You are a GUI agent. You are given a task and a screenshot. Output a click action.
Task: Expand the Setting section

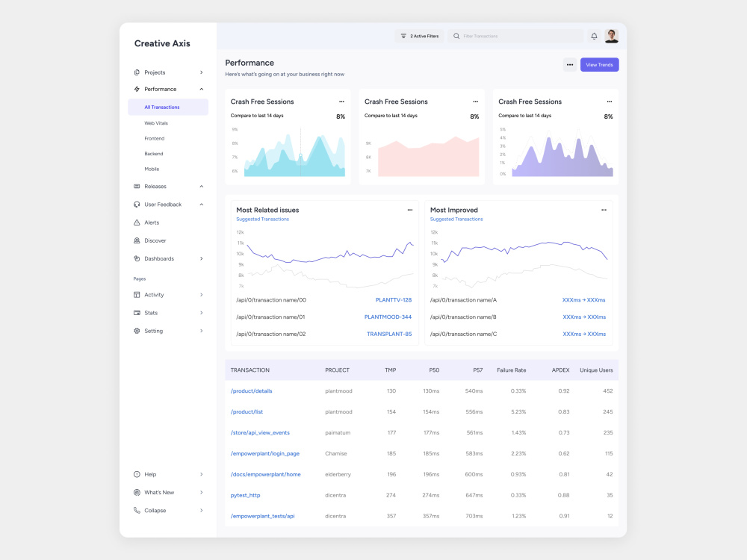click(x=199, y=331)
